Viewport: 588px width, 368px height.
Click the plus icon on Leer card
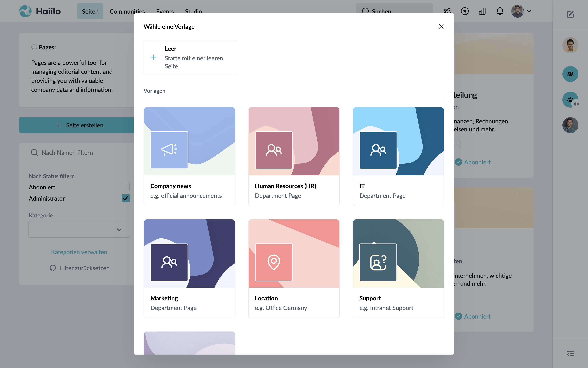pos(154,57)
